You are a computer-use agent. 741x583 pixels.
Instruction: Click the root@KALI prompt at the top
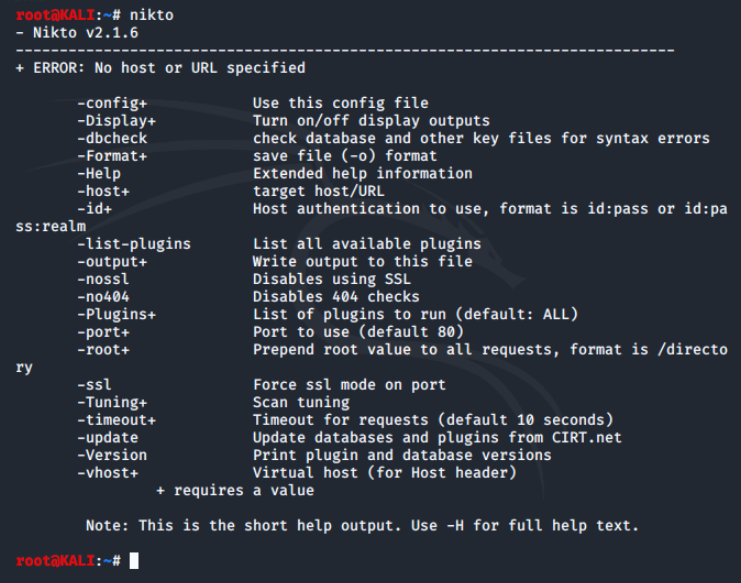(55, 15)
